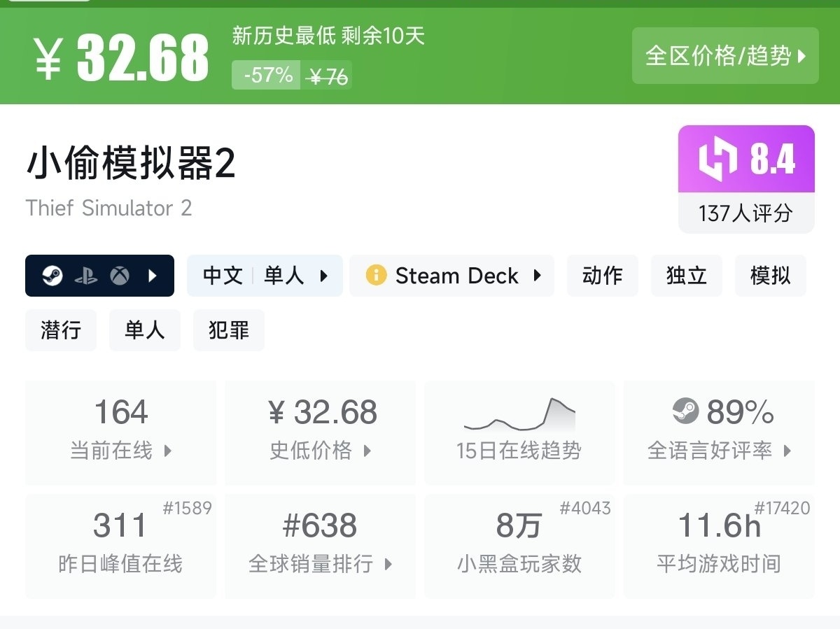Select the 模拟 genre tag
Screen dimensions: 840x629
pyautogui.click(x=770, y=276)
